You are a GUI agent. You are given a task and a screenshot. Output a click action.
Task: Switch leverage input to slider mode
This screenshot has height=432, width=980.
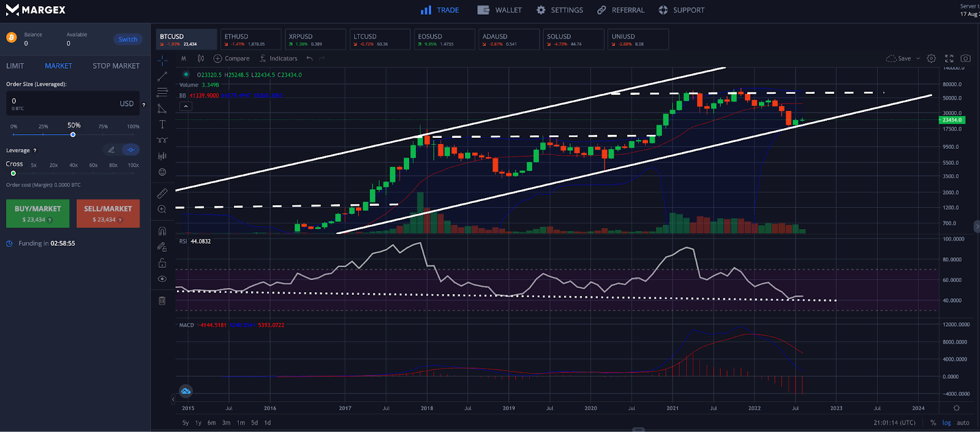[130, 150]
